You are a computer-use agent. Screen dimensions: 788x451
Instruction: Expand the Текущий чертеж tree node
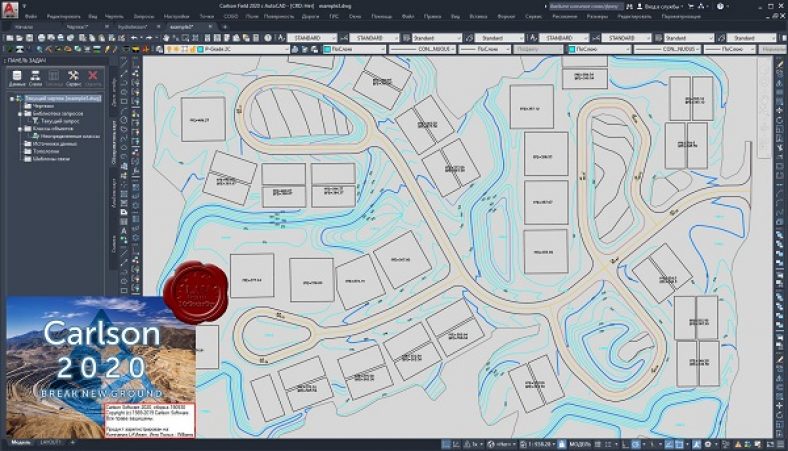(12, 99)
